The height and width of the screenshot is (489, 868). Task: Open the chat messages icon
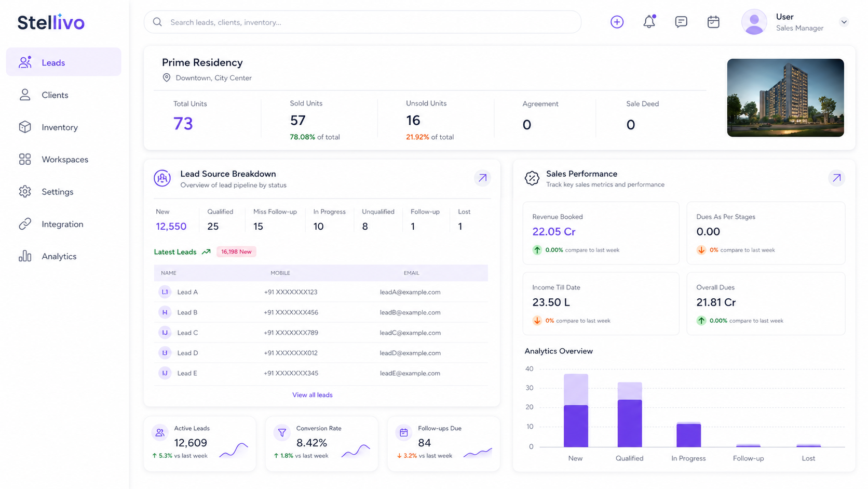pos(681,22)
